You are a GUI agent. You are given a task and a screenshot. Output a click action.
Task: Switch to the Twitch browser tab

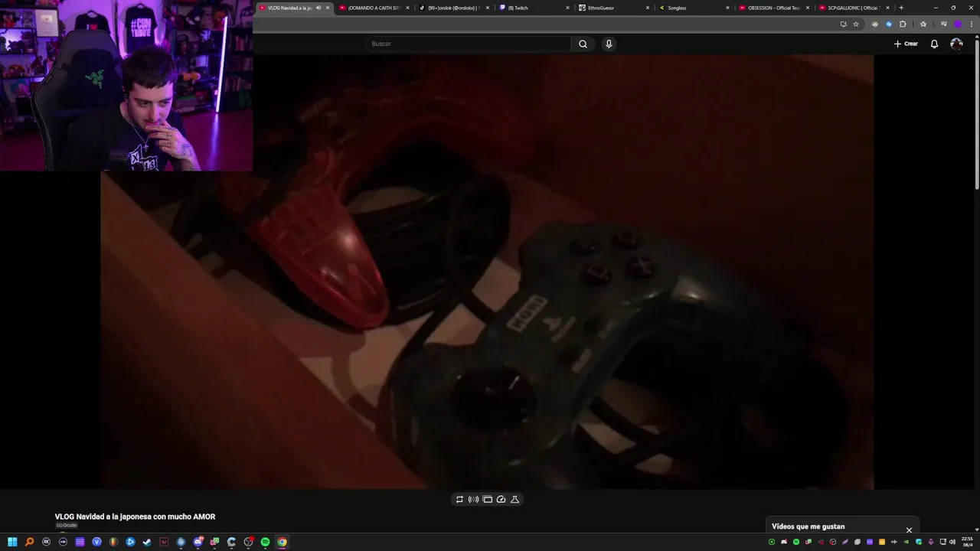[534, 8]
